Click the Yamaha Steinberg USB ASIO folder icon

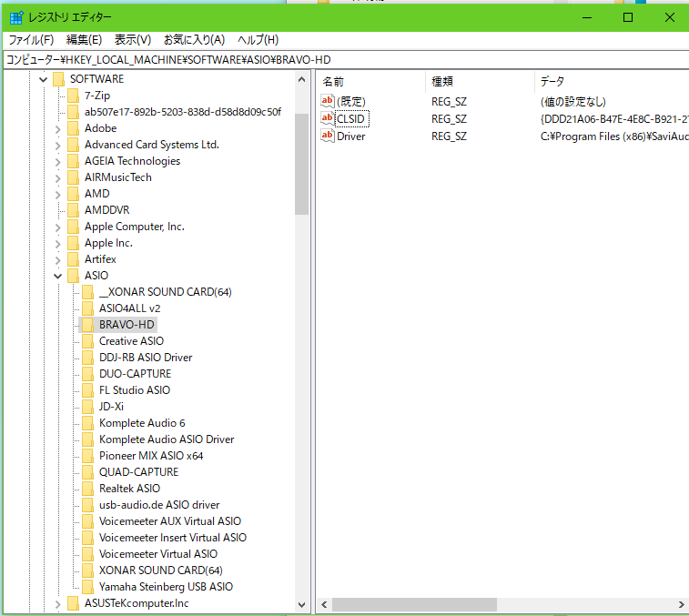pyautogui.click(x=87, y=587)
